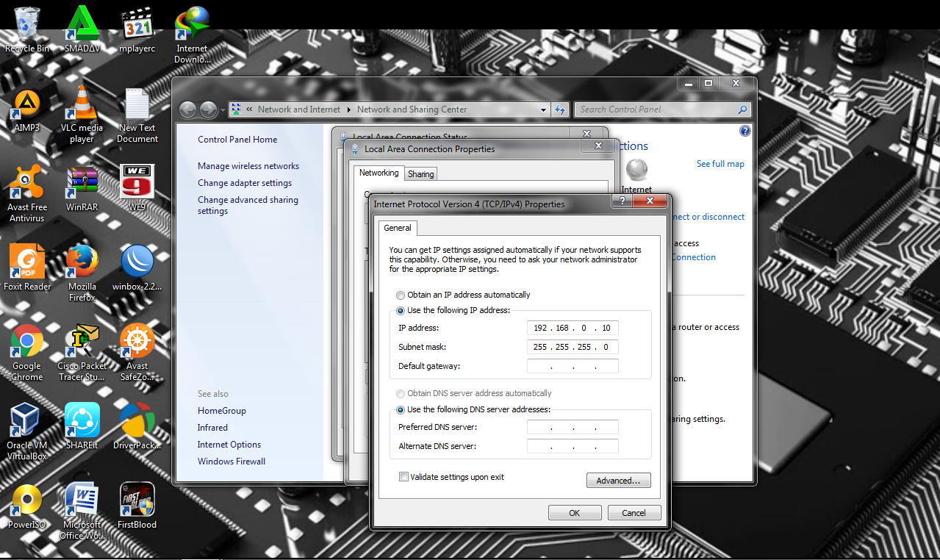This screenshot has height=560, width=940.
Task: Open Manage wireless networks link
Action: pyautogui.click(x=248, y=166)
